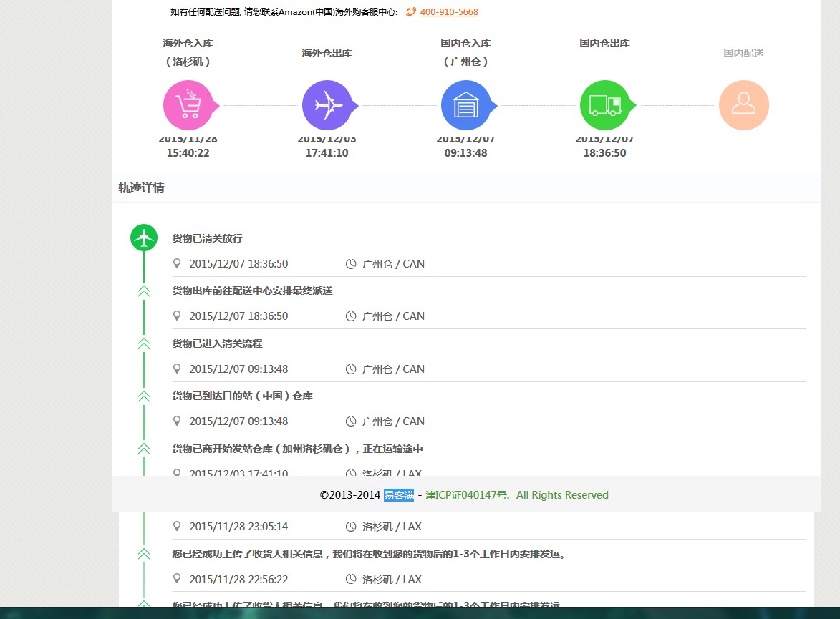Call the 400-910-5668 support phone link
The width and height of the screenshot is (840, 619).
(449, 11)
